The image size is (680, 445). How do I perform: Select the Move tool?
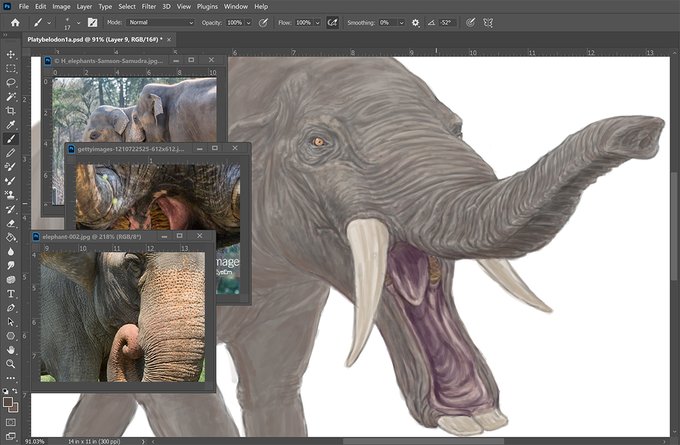tap(11, 54)
